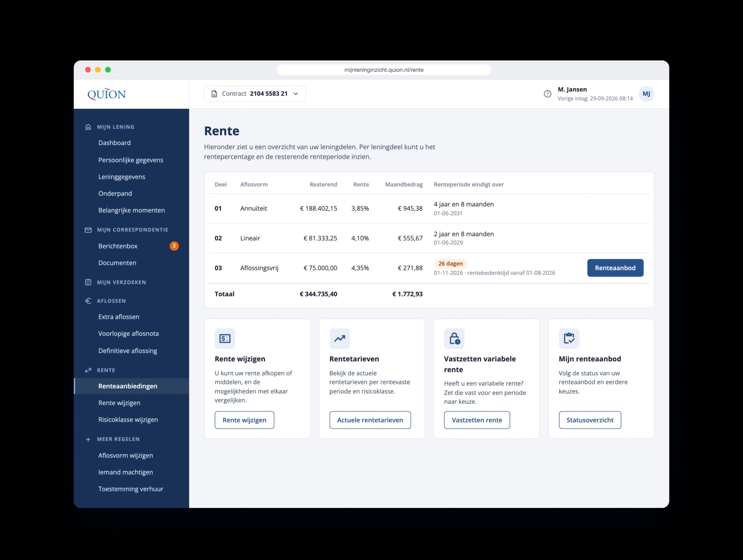Viewport: 743px width, 560px height.
Task: Click the Mijn renteaanbod clipboard-check icon
Action: 569,338
